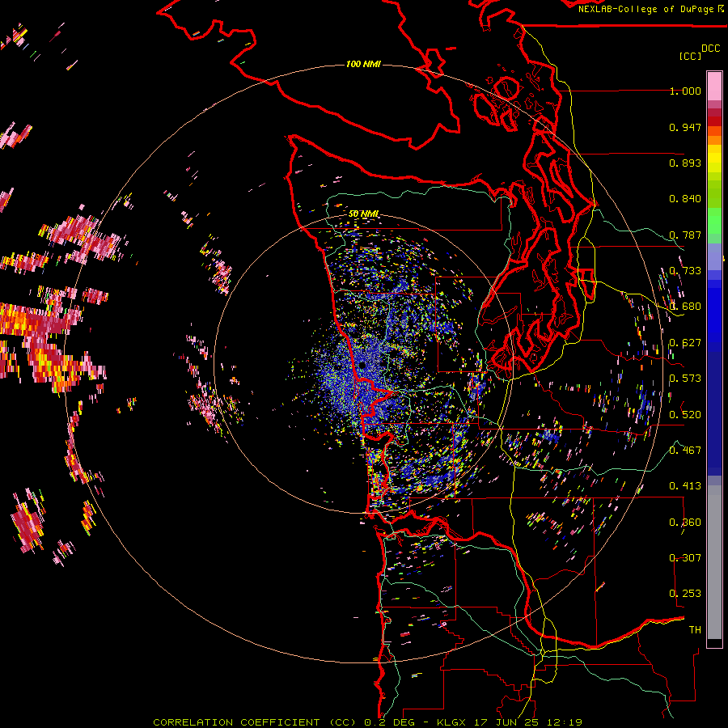Click the TH threshold label
Screen dimensions: 728x728
pos(695,630)
